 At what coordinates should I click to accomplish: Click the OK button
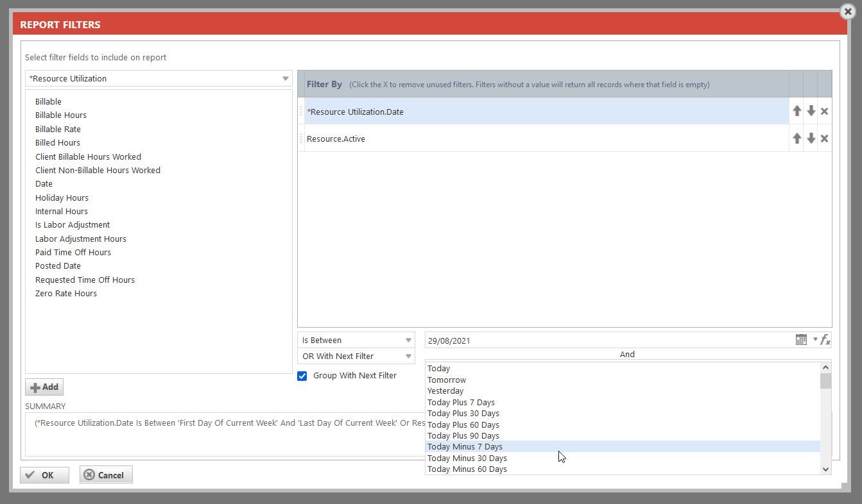[x=44, y=475]
